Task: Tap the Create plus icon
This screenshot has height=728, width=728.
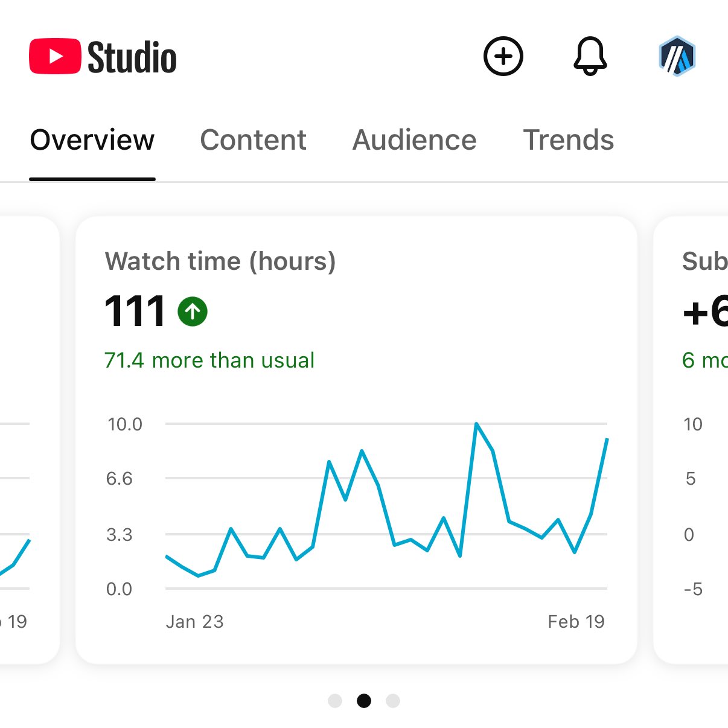Action: pos(503,56)
